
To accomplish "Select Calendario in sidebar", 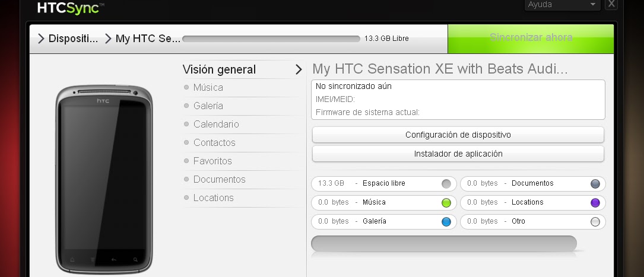I will pyautogui.click(x=216, y=124).
